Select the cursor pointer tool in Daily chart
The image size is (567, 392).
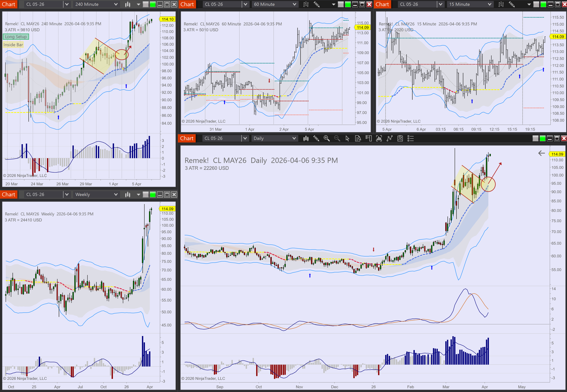point(347,138)
